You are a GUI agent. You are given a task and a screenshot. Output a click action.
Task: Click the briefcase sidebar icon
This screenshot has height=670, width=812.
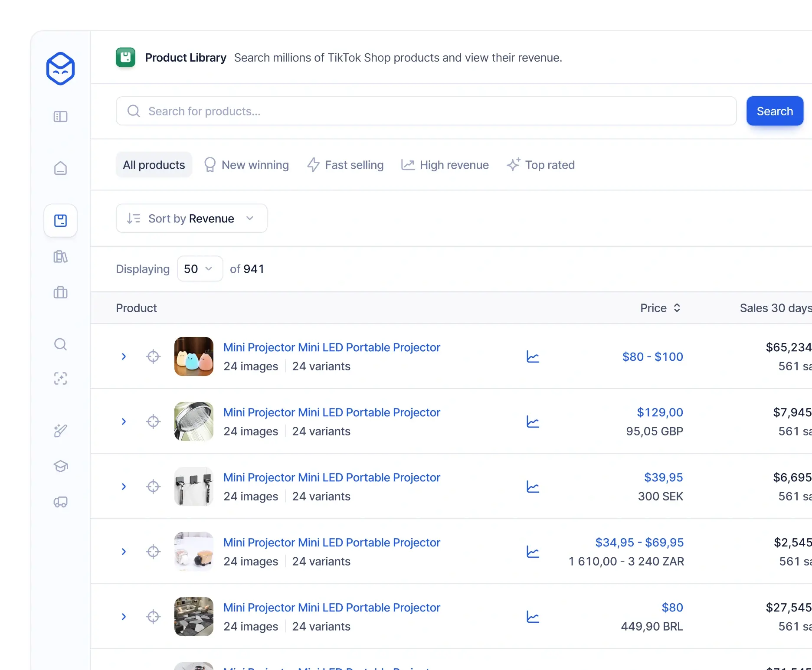[60, 293]
